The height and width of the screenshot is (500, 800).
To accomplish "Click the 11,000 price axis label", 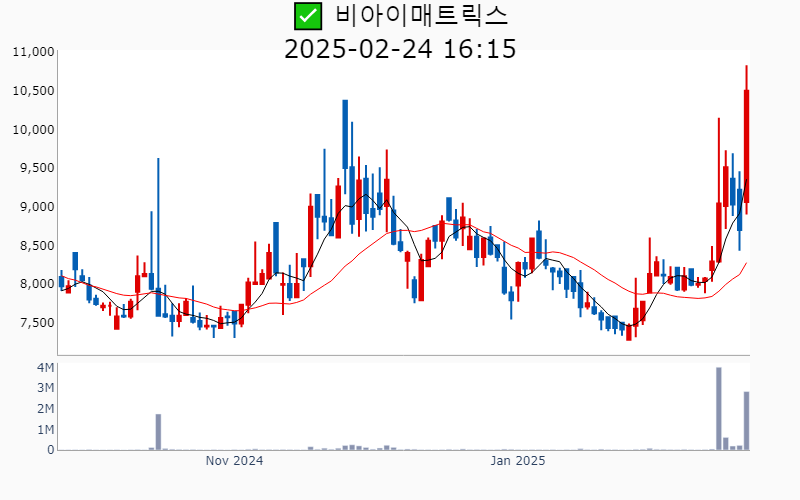I will (x=34, y=52).
